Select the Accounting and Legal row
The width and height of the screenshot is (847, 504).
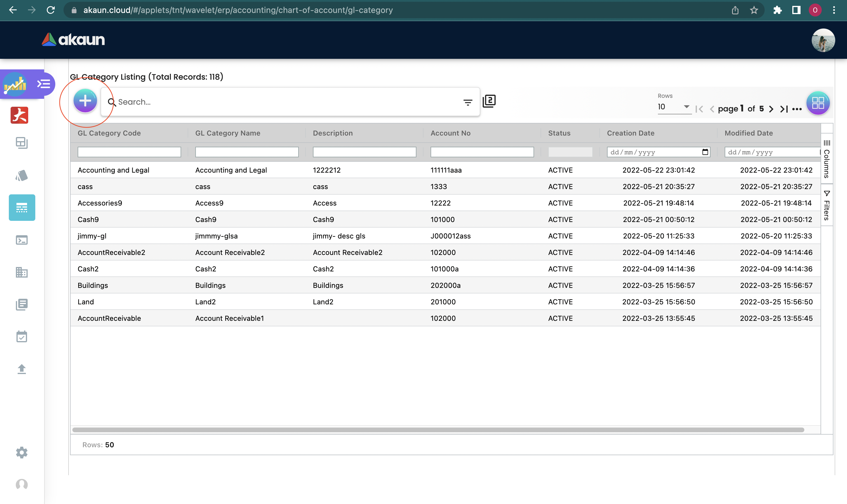[114, 170]
